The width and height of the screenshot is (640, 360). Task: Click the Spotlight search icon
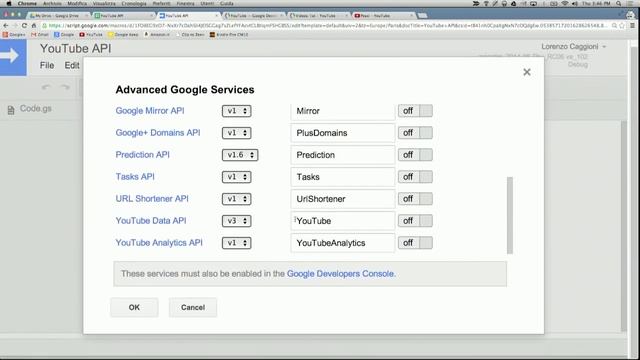619,3
